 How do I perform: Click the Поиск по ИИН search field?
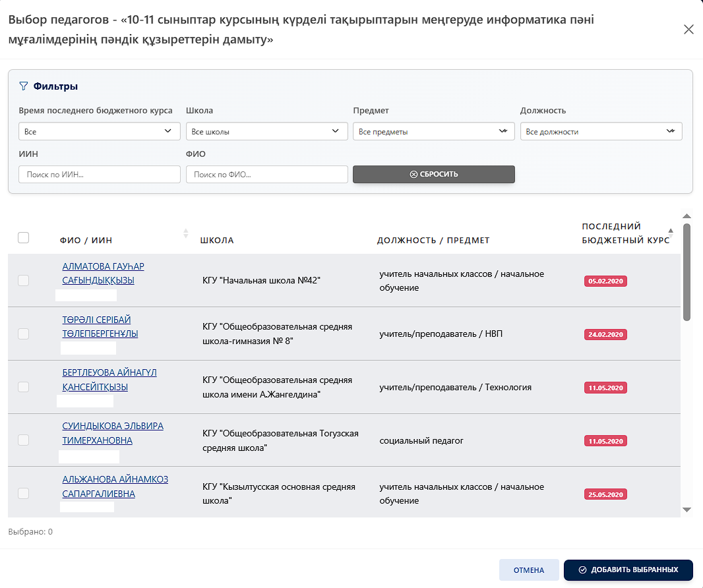(100, 175)
